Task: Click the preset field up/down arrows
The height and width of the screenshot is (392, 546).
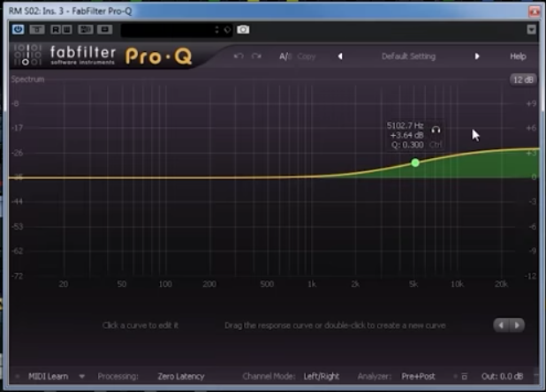Action: point(217,30)
